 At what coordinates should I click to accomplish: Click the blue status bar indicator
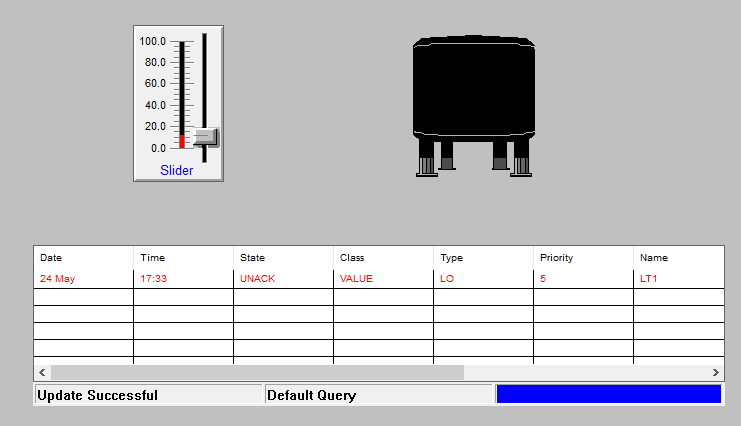click(609, 394)
